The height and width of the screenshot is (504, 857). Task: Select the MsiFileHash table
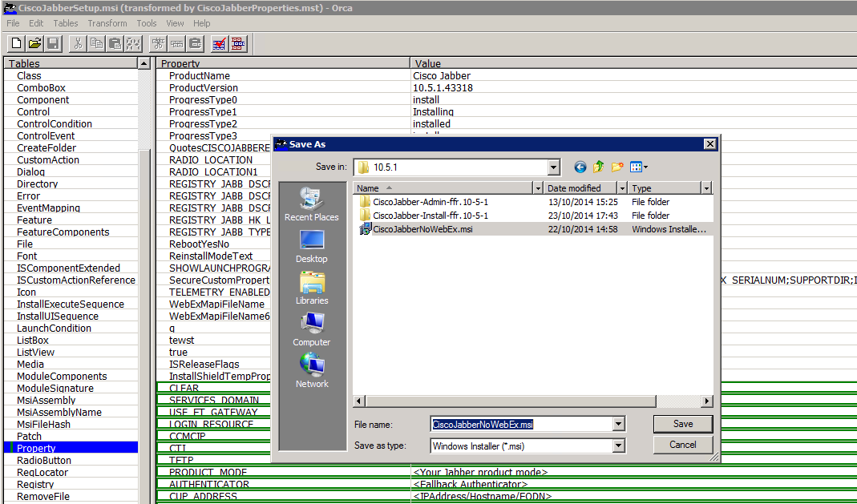(71, 425)
